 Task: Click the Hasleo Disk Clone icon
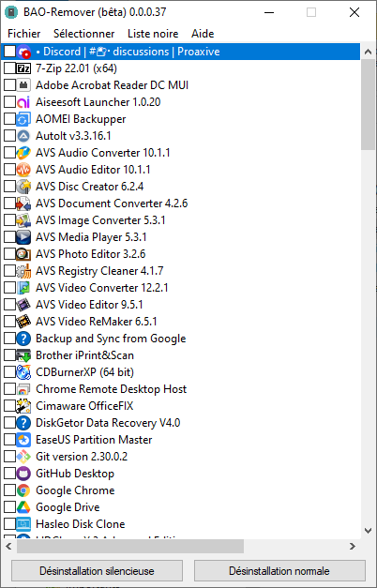click(x=23, y=524)
